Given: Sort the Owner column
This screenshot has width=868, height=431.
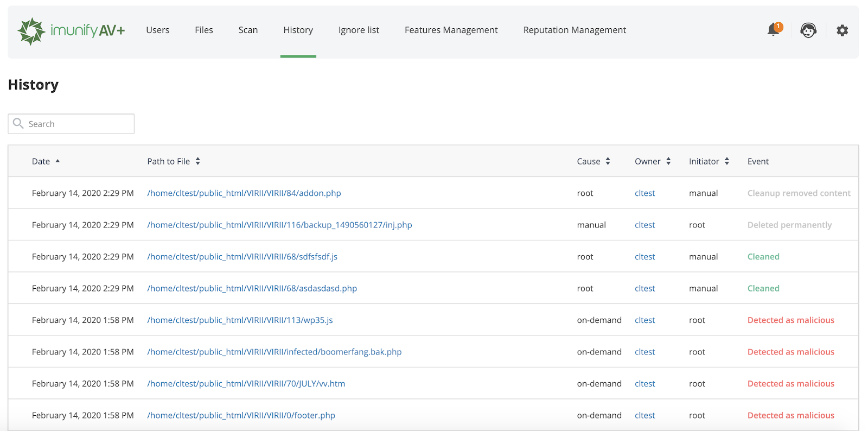Looking at the screenshot, I should pyautogui.click(x=669, y=161).
